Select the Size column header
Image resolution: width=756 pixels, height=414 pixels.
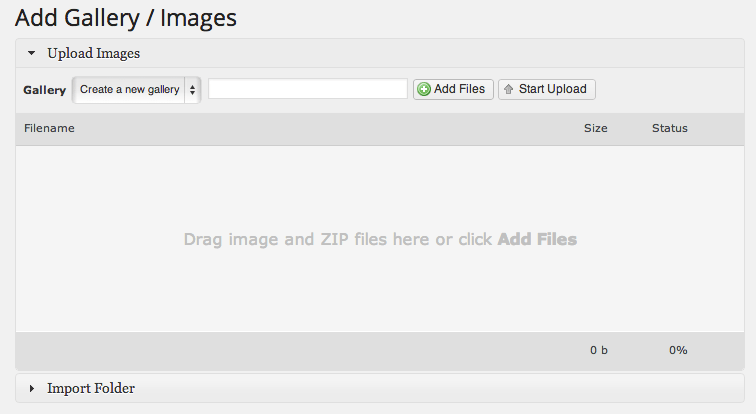[595, 128]
